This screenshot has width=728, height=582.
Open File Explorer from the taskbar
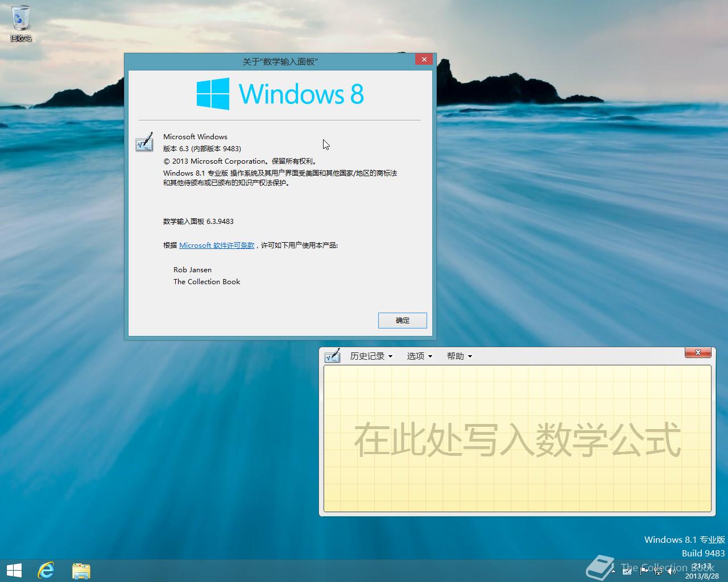tap(81, 571)
